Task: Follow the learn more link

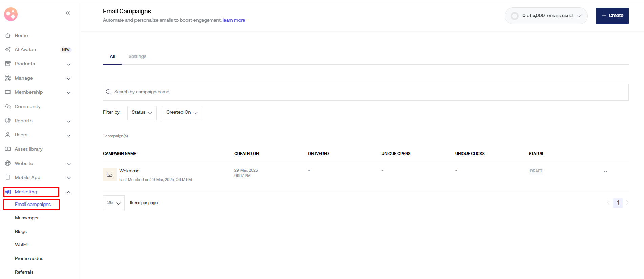Action: click(233, 20)
